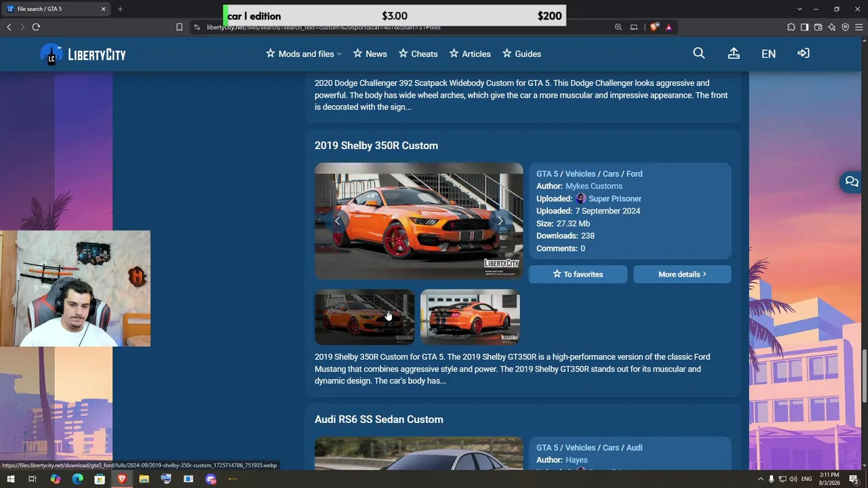
Task: Open Brave Rewards triangle icon
Action: pyautogui.click(x=669, y=27)
